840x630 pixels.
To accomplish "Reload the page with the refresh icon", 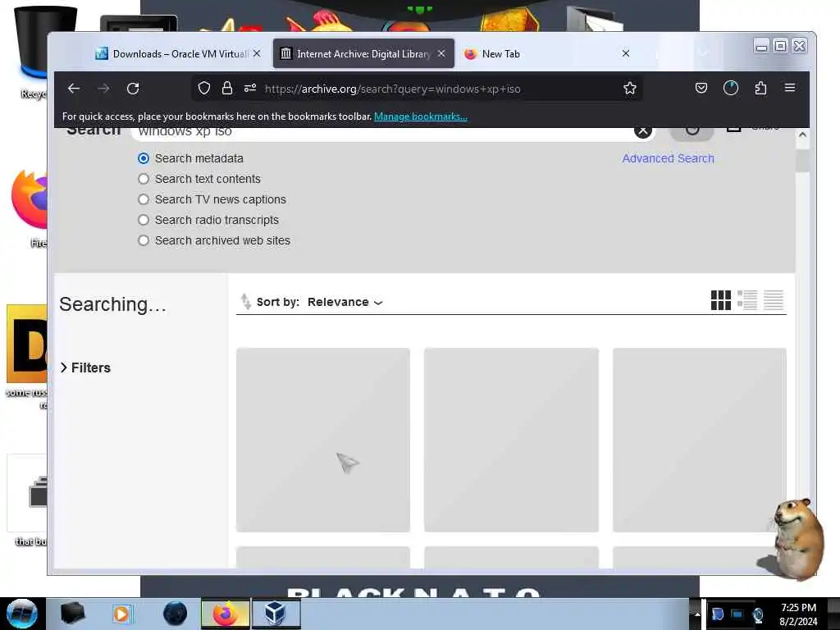I will click(x=133, y=89).
